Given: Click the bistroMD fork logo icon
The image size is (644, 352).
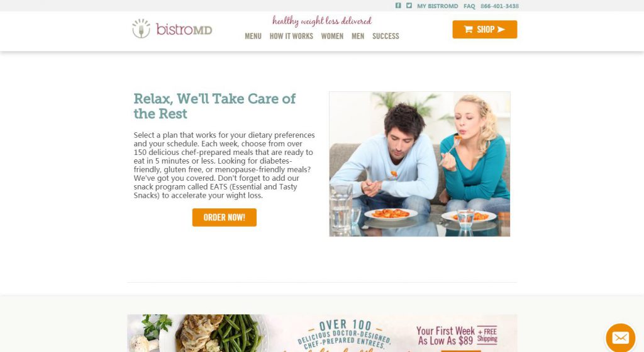Looking at the screenshot, I should coord(142,29).
